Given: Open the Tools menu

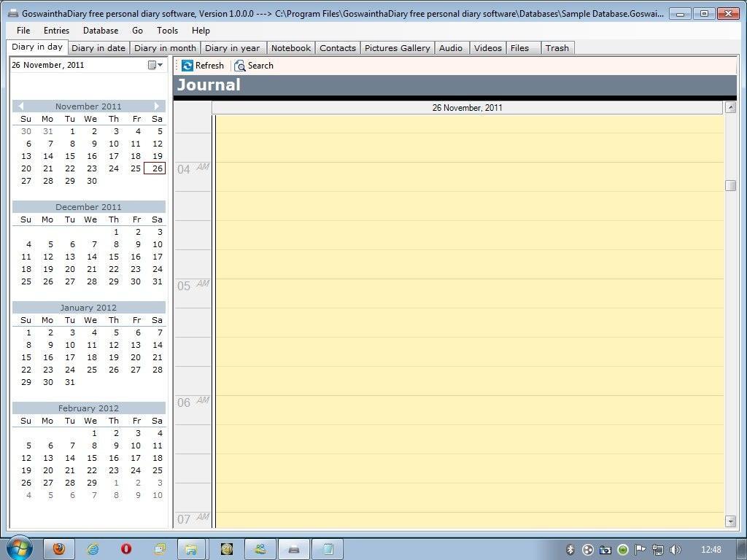Looking at the screenshot, I should pos(167,31).
